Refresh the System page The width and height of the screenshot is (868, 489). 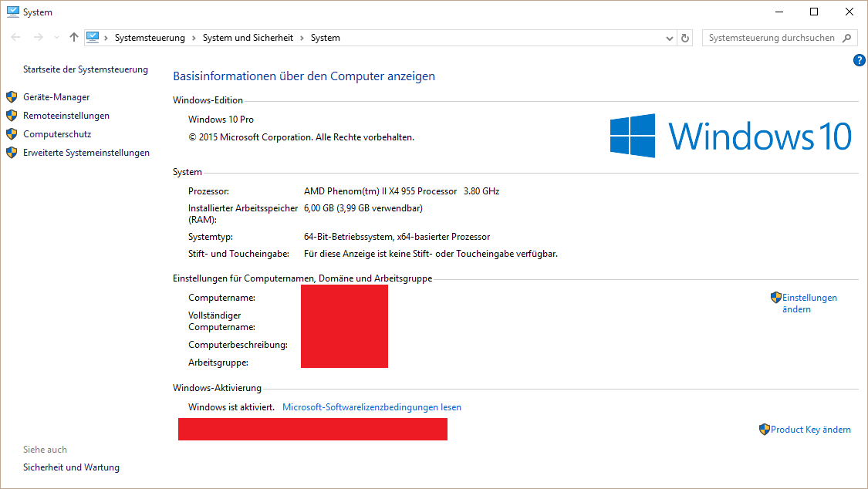pyautogui.click(x=685, y=38)
